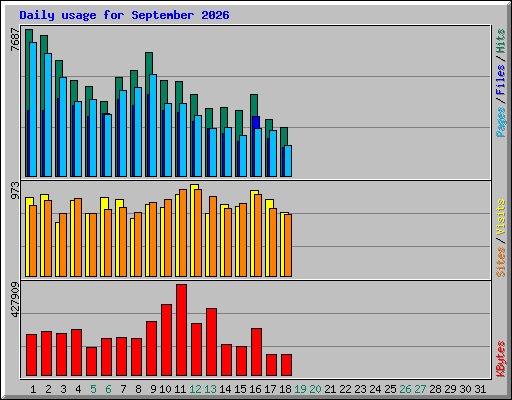Click day 31 on the x-axis
This screenshot has height=400, width=512.
click(x=480, y=389)
